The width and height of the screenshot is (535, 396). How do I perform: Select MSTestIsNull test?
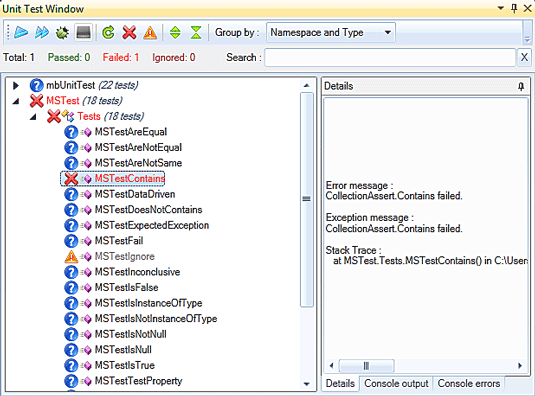tap(123, 350)
